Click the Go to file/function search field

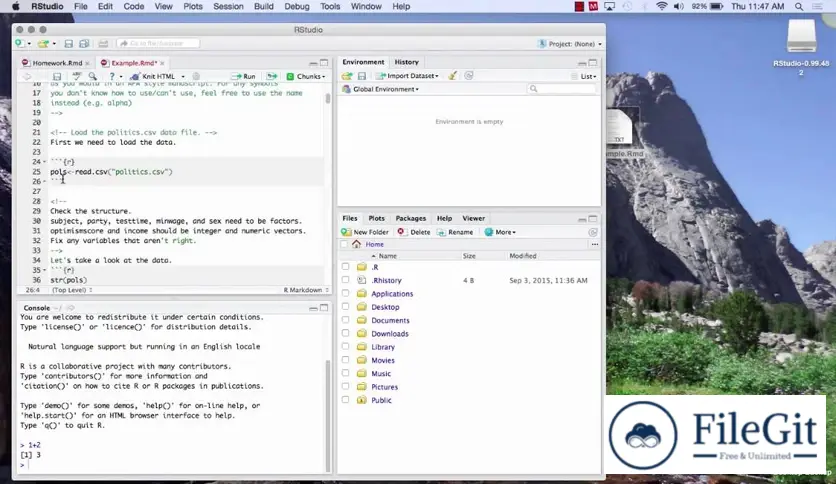click(158, 43)
